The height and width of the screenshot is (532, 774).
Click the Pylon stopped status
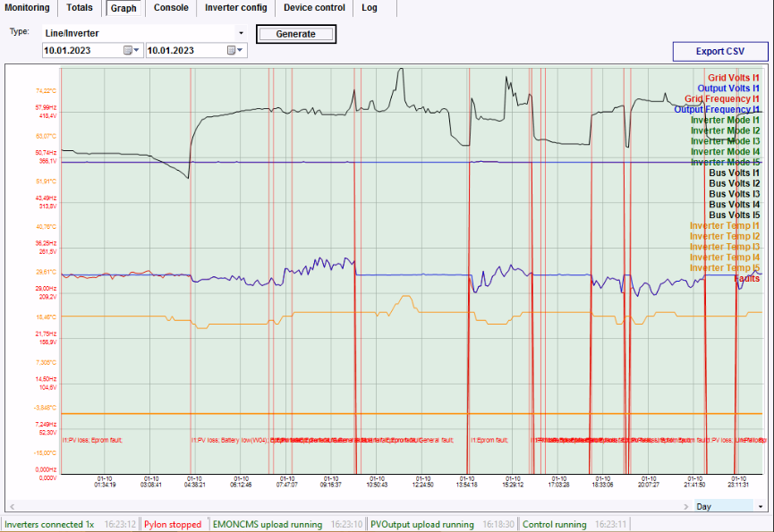point(173,524)
